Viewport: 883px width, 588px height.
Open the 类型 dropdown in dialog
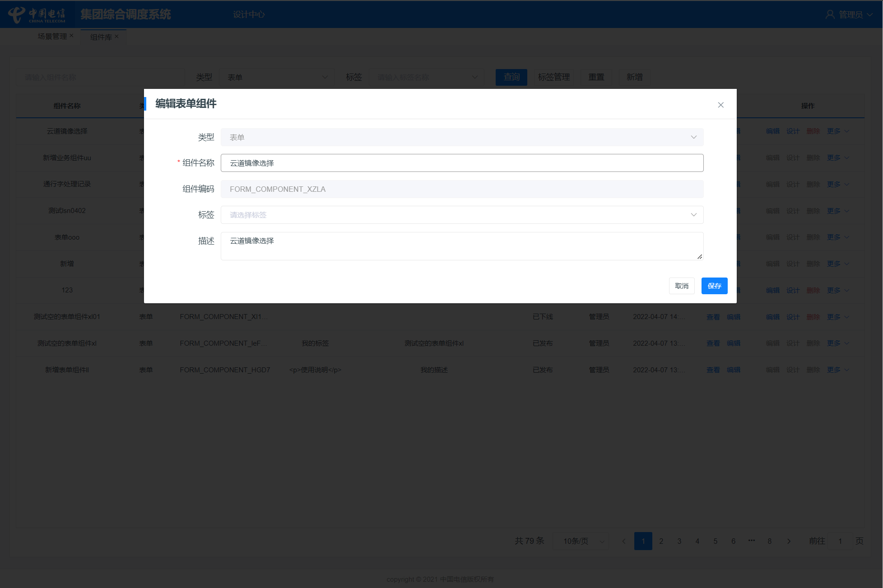462,137
